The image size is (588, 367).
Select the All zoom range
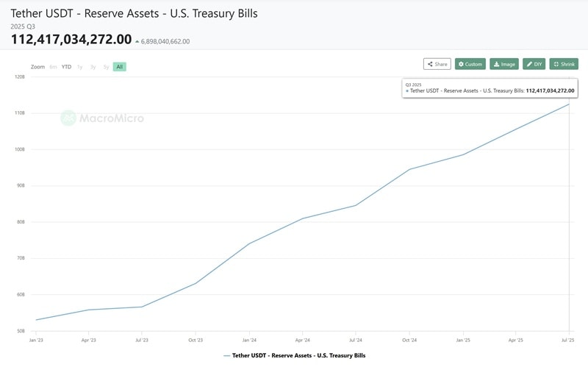(x=119, y=67)
